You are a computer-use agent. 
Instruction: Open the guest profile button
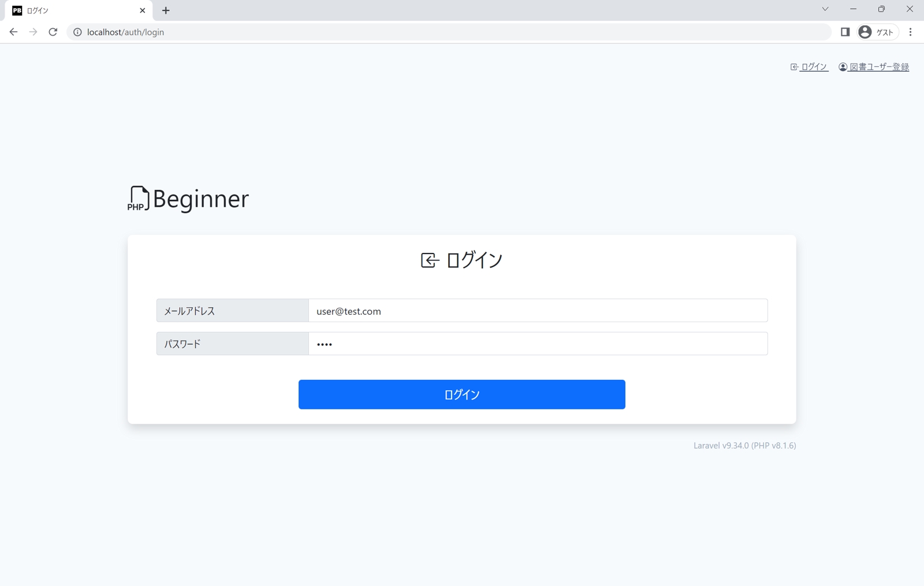coord(877,32)
